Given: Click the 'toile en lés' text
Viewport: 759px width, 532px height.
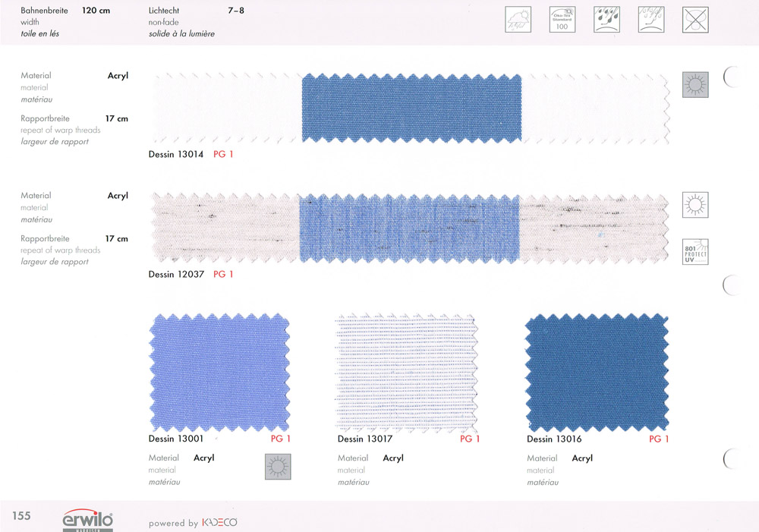Looking at the screenshot, I should (x=39, y=33).
